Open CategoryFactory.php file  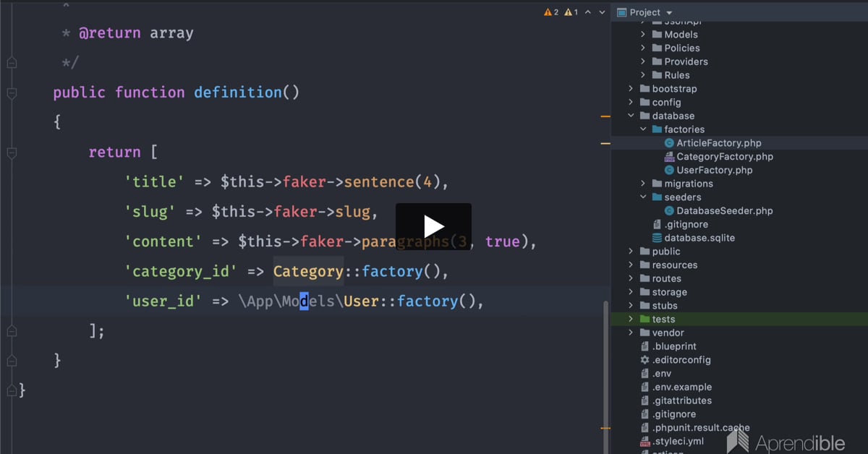click(x=725, y=157)
